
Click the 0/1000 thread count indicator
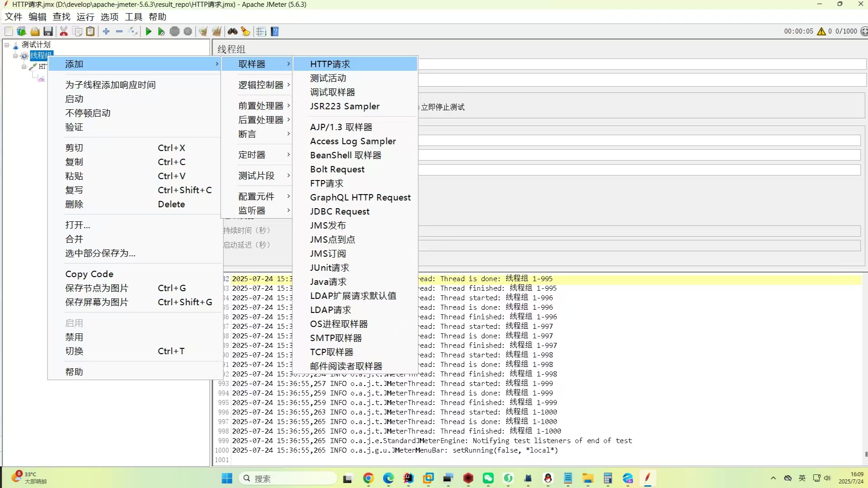coord(846,31)
